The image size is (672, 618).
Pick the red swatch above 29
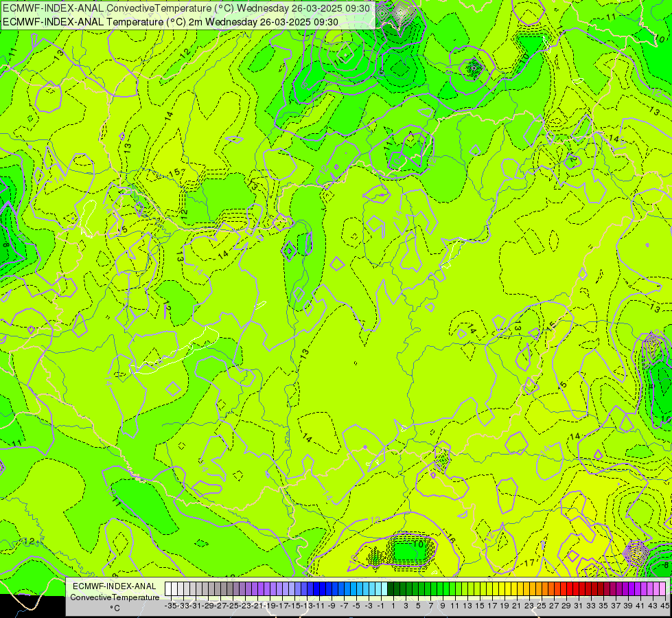click(564, 588)
